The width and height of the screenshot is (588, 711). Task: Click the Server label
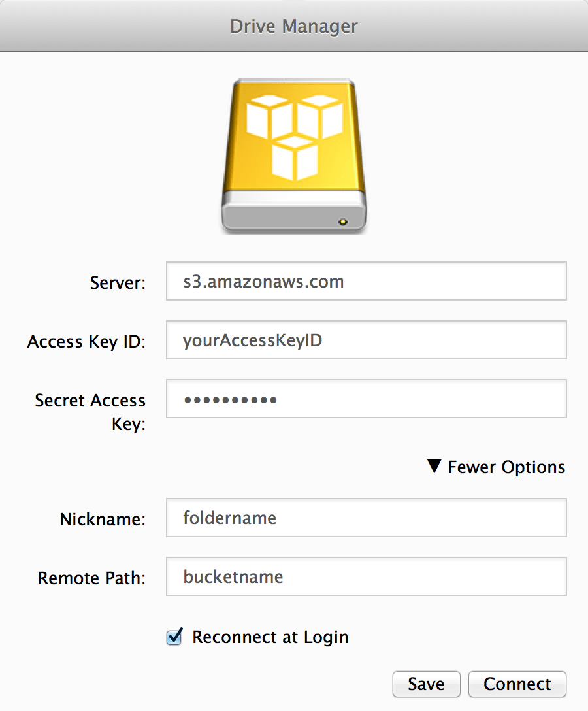(117, 282)
